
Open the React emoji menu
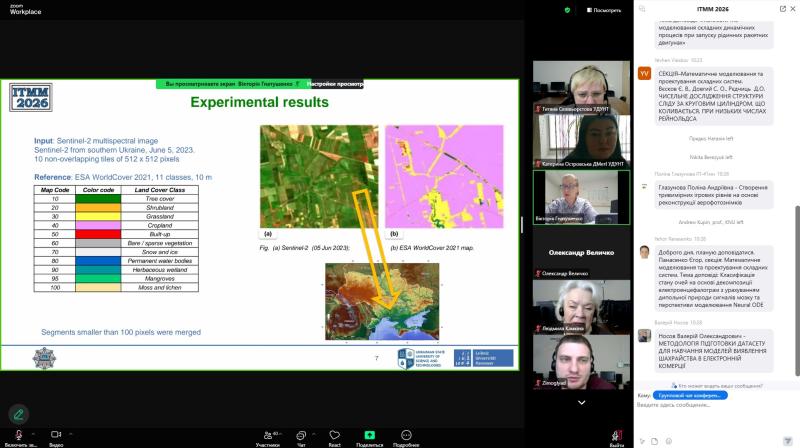[x=335, y=436]
